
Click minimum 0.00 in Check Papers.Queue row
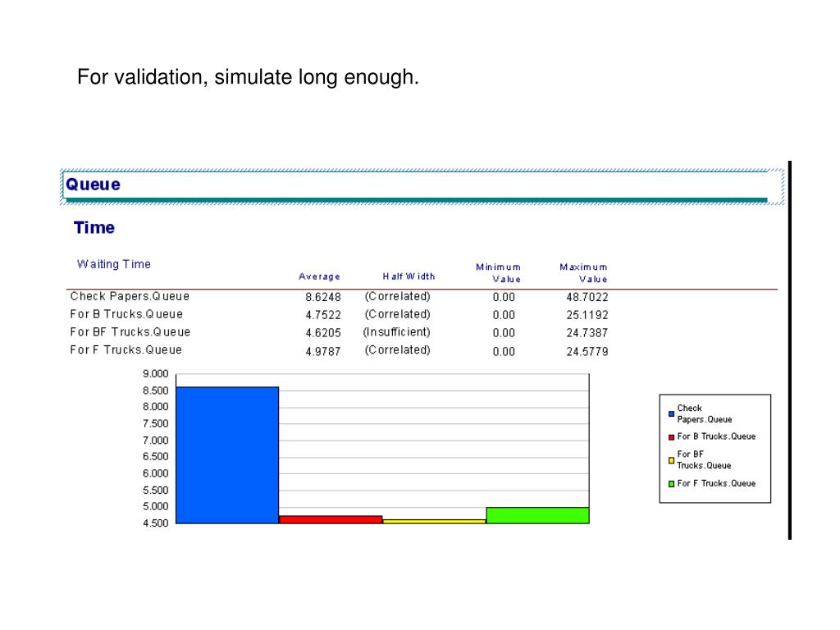(504, 297)
